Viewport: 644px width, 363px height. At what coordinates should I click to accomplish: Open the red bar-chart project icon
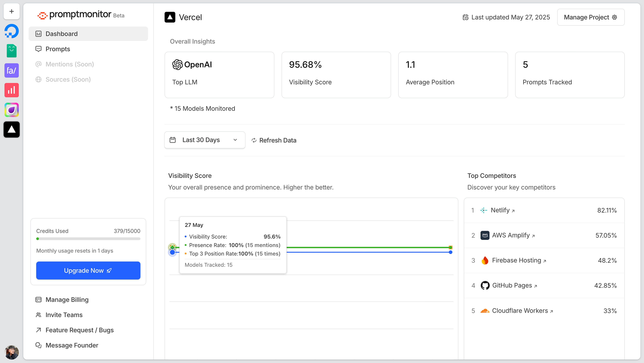tap(11, 90)
